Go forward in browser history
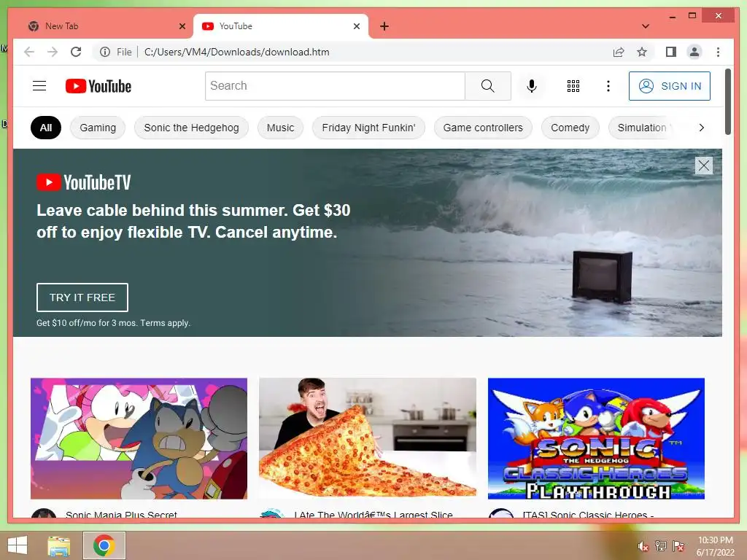Screen dimensions: 747x560 [x=53, y=52]
